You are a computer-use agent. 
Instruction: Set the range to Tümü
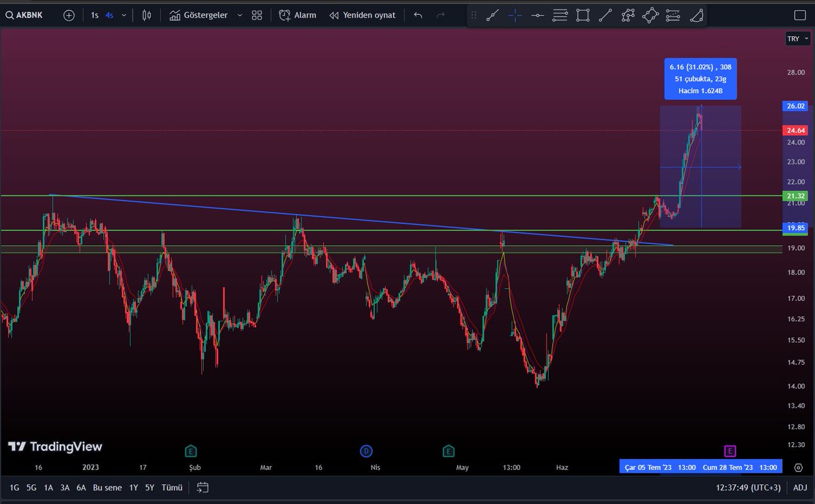tap(172, 487)
